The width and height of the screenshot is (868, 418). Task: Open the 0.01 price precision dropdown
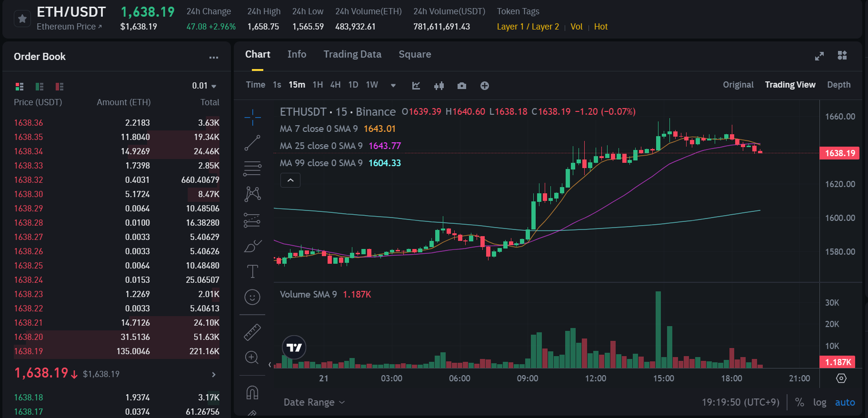pos(204,86)
